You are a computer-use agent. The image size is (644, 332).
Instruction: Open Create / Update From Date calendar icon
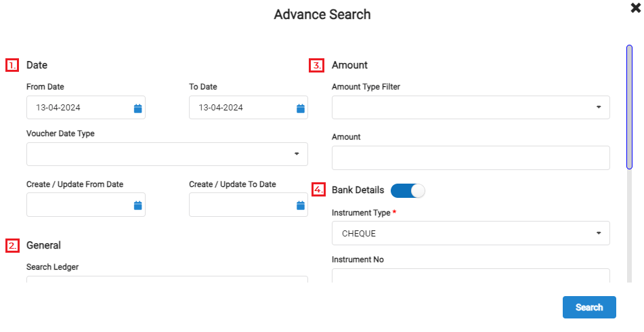138,205
